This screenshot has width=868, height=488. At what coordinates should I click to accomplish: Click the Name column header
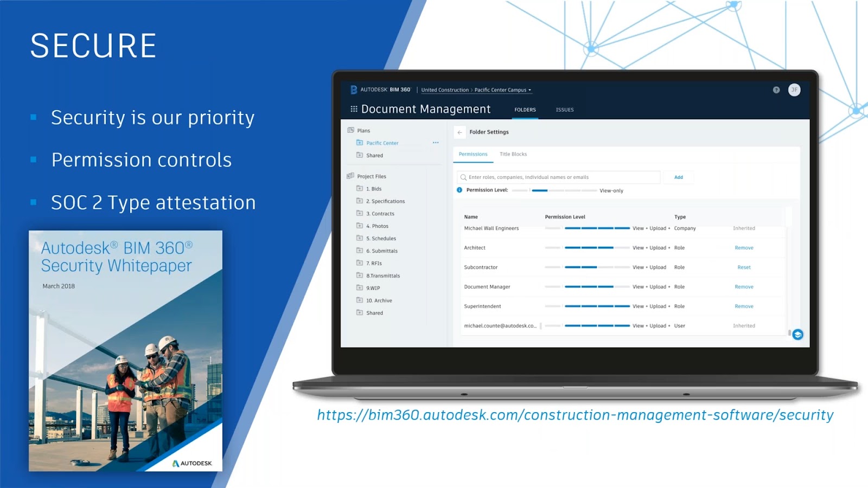click(471, 217)
